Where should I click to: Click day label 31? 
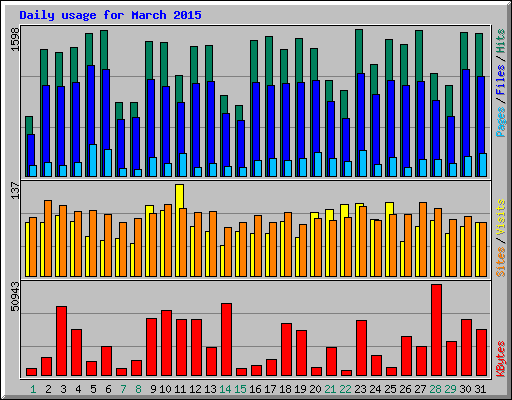[480, 389]
